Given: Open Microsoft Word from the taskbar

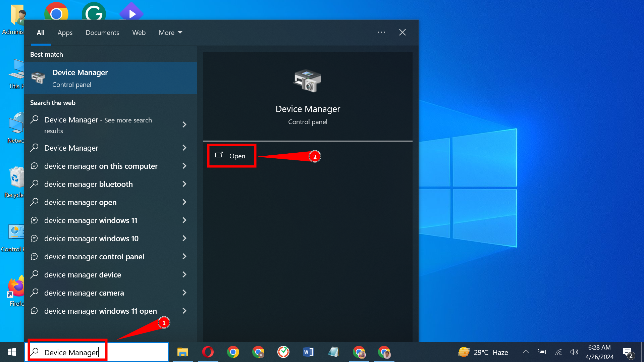Looking at the screenshot, I should 308,352.
